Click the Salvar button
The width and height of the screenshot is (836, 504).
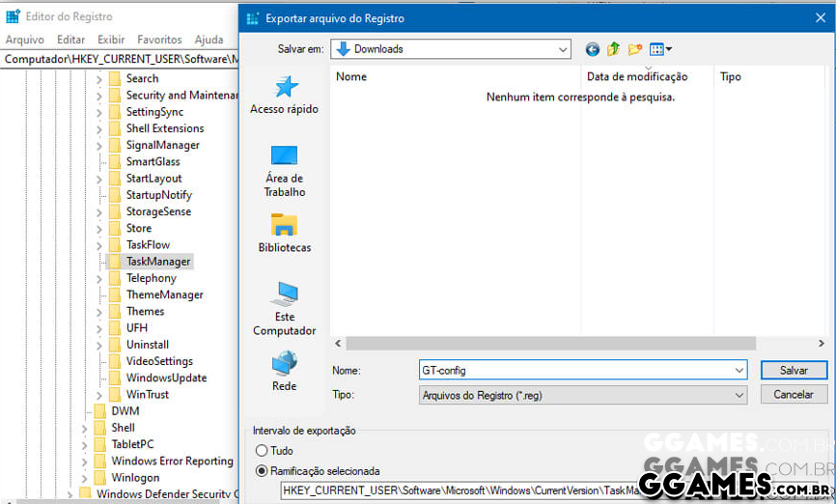tap(794, 370)
